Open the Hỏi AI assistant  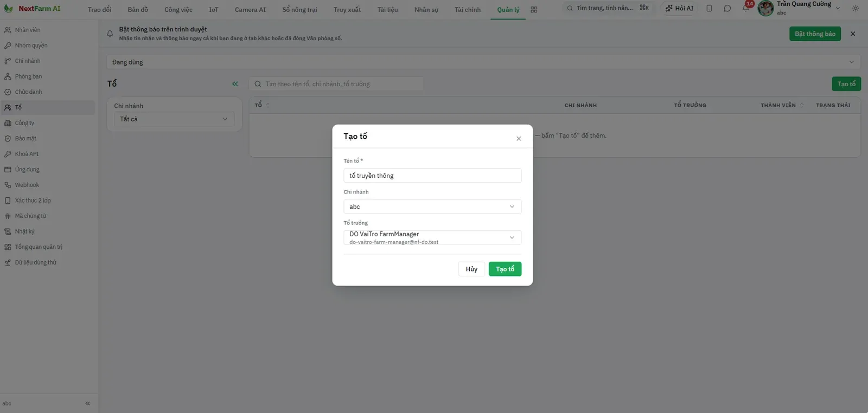coord(679,8)
